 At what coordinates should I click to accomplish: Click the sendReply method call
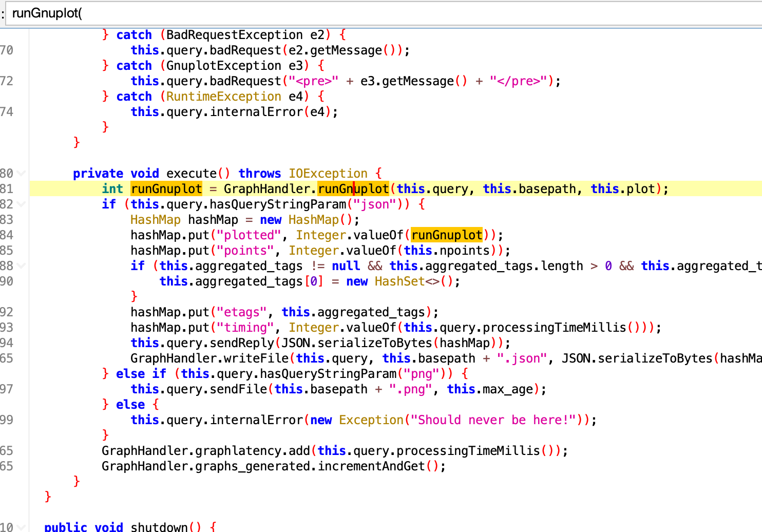click(242, 343)
